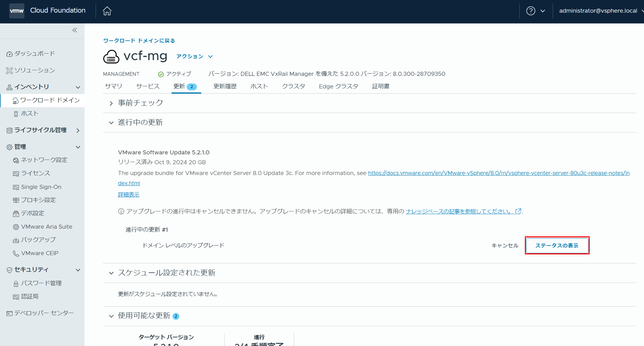Open the 更新履歴 tab
This screenshot has width=644, height=346.
pos(225,86)
